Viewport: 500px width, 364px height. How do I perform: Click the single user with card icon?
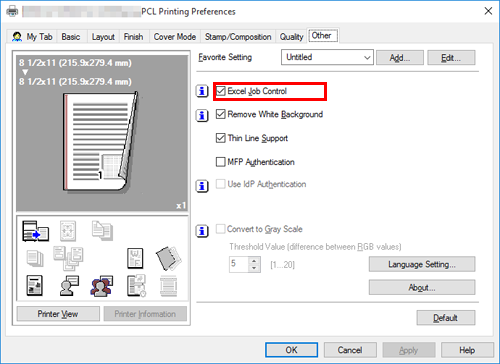(x=69, y=286)
